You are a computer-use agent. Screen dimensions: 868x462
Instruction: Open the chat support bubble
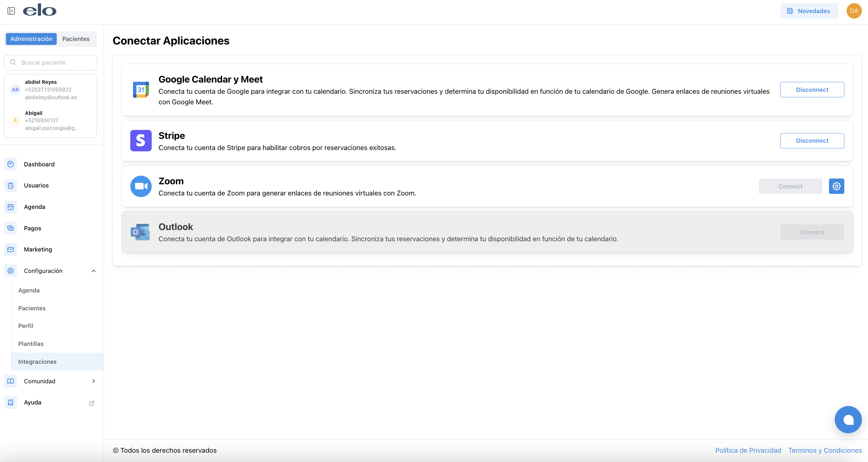coord(848,419)
